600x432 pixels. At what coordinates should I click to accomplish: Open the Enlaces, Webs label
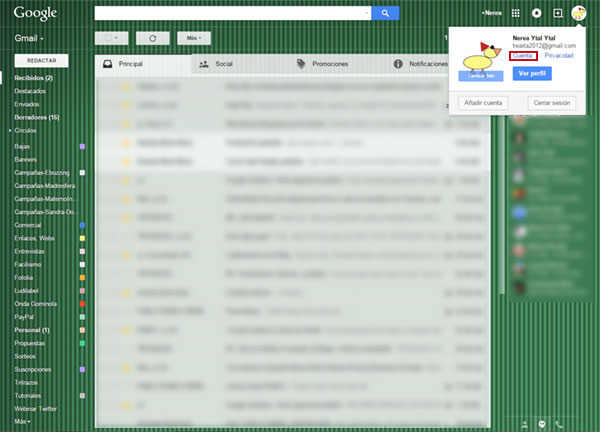tap(34, 238)
